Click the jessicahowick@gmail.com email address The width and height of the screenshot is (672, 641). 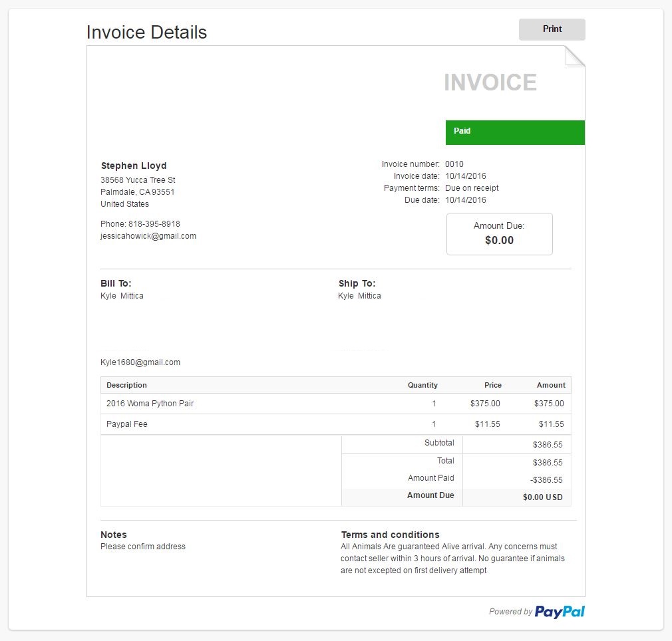148,236
